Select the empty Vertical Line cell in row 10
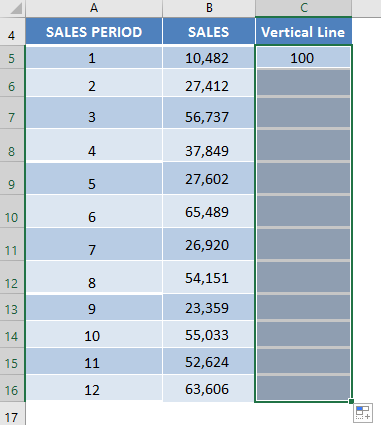Viewport: 381px width, 425px height. (303, 211)
